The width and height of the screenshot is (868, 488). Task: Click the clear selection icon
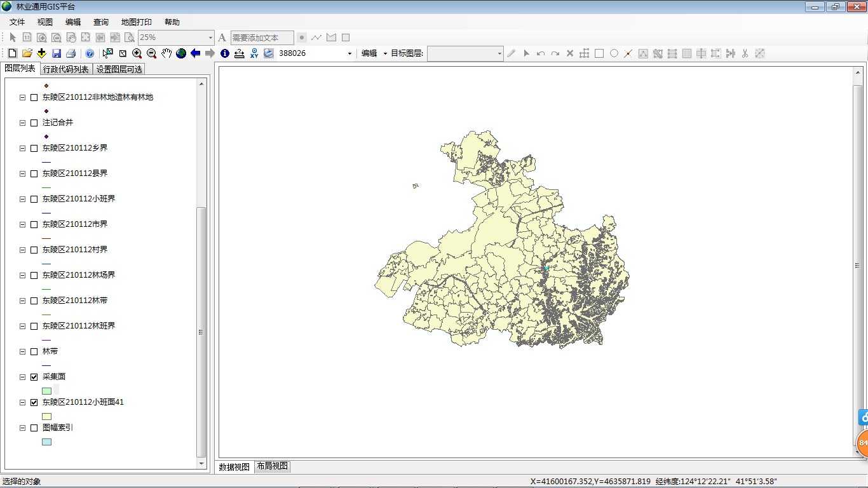(123, 53)
